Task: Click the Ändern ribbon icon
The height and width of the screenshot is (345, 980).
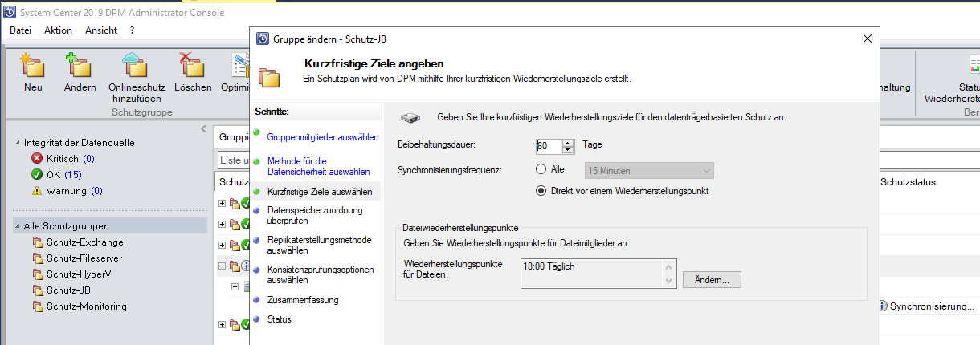Action: tap(80, 67)
